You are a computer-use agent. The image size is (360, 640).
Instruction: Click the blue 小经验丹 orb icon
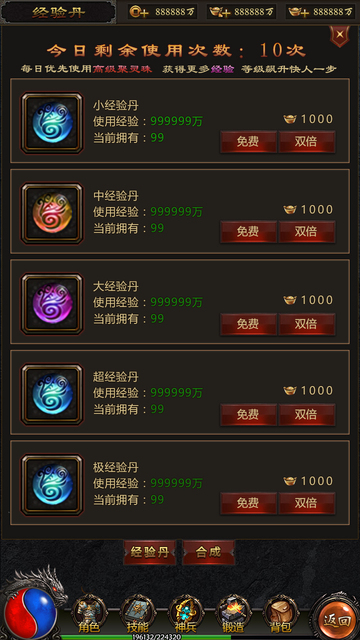point(52,122)
